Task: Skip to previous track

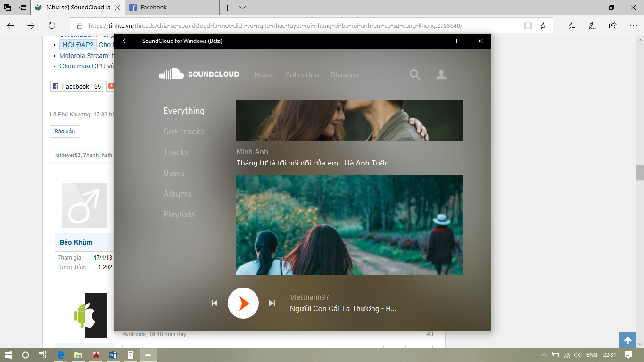Action: pyautogui.click(x=215, y=303)
